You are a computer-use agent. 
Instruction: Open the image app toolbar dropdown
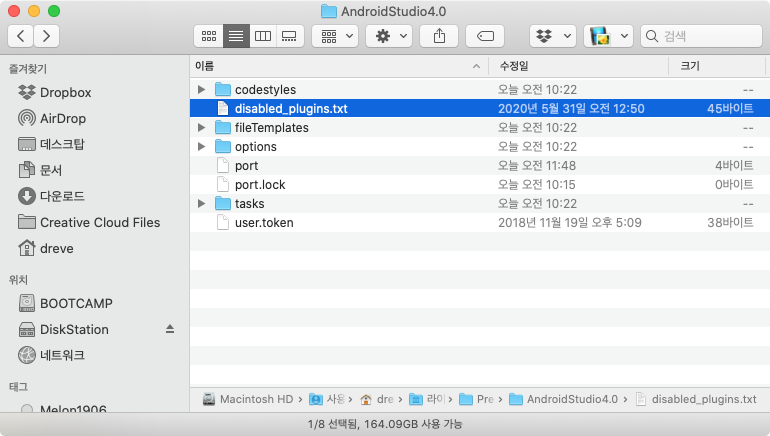coord(608,36)
